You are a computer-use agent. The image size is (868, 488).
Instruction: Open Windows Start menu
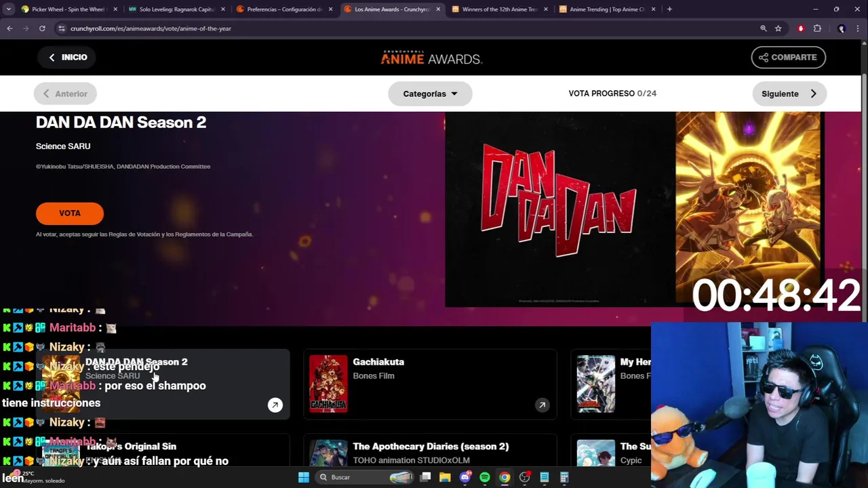click(304, 477)
